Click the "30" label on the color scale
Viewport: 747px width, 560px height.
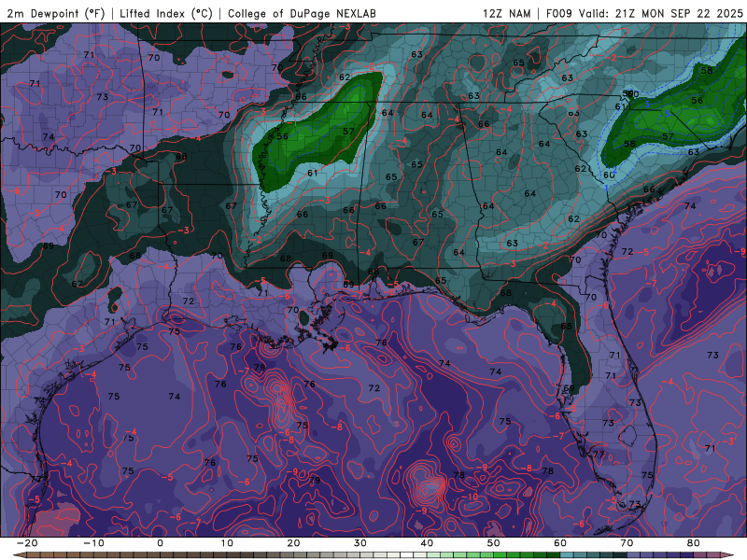(x=360, y=543)
